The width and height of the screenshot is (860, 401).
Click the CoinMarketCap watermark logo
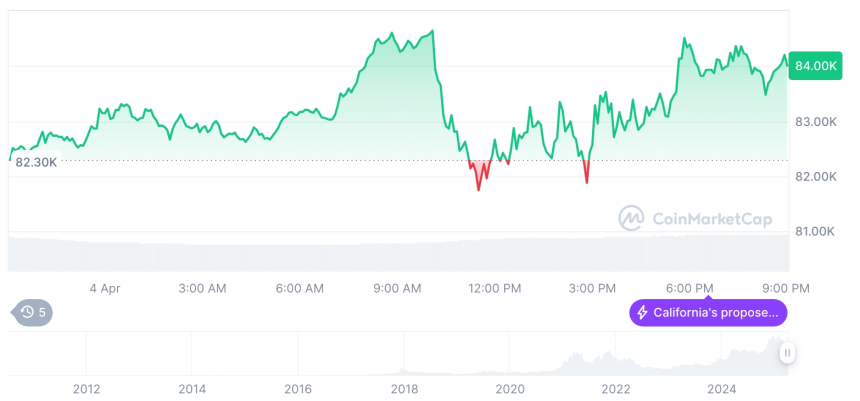630,217
